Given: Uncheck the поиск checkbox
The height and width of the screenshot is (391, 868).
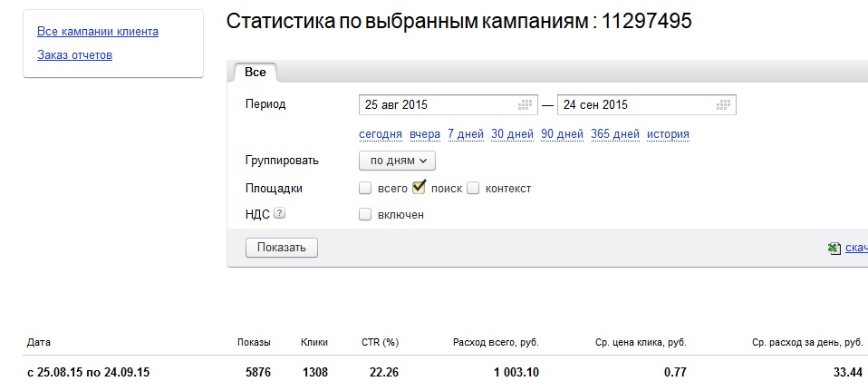Looking at the screenshot, I should tap(420, 188).
